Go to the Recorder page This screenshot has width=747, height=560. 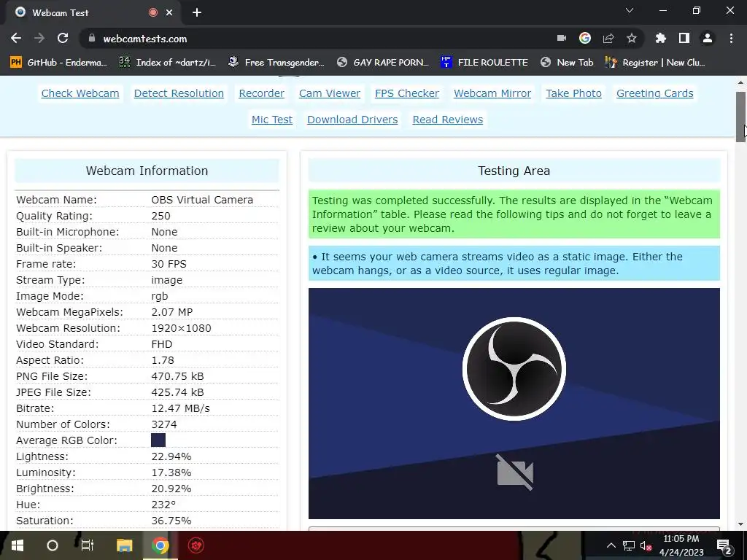262,93
